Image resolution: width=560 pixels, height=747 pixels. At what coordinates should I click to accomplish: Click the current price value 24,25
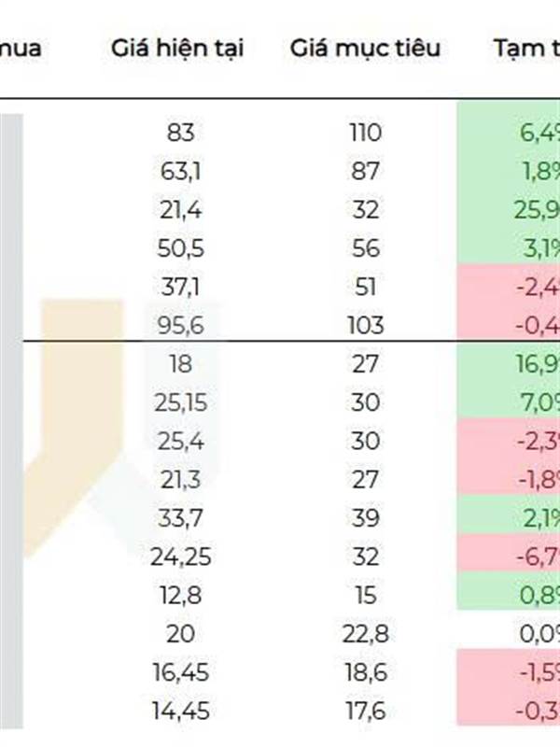(181, 557)
